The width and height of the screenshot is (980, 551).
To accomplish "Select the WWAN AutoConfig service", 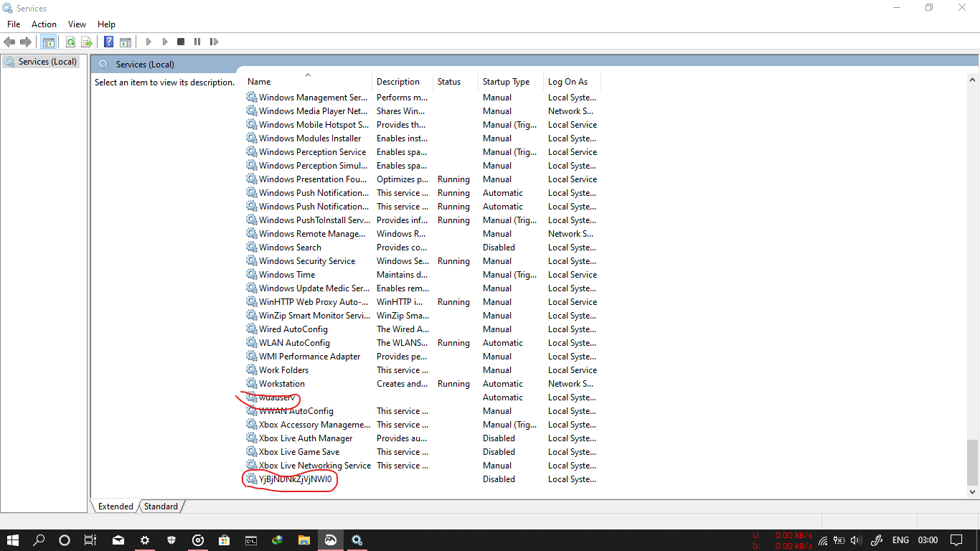I will coord(423,411).
